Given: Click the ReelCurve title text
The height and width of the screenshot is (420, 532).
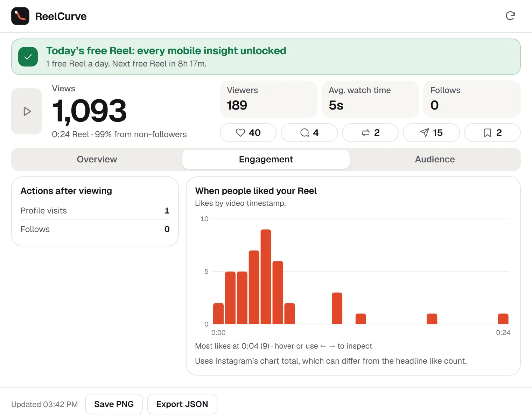Looking at the screenshot, I should point(61,16).
